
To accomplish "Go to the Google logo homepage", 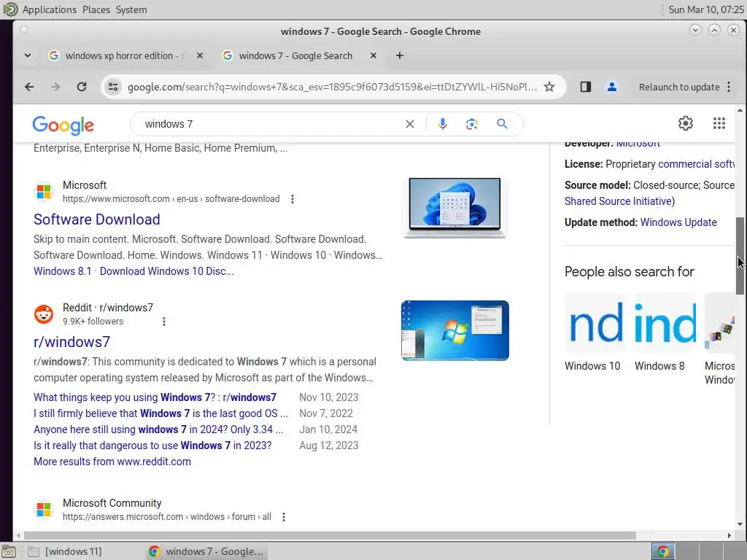I will (63, 125).
